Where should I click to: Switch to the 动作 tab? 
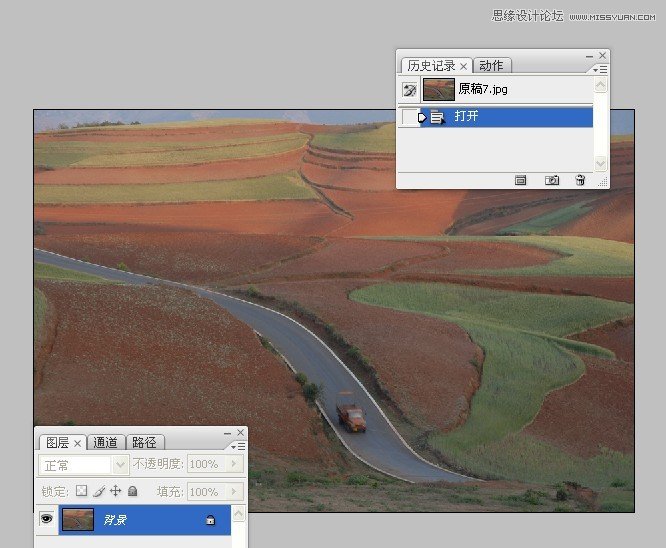point(491,66)
